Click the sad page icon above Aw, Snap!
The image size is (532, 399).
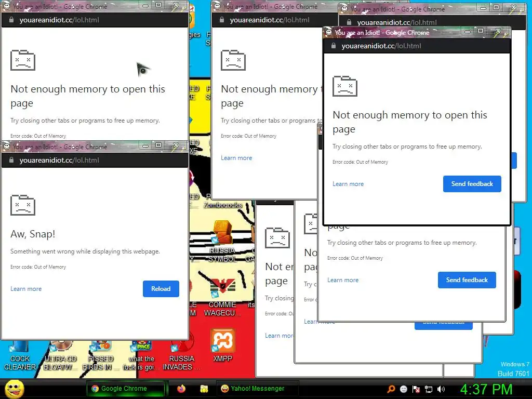click(x=23, y=205)
